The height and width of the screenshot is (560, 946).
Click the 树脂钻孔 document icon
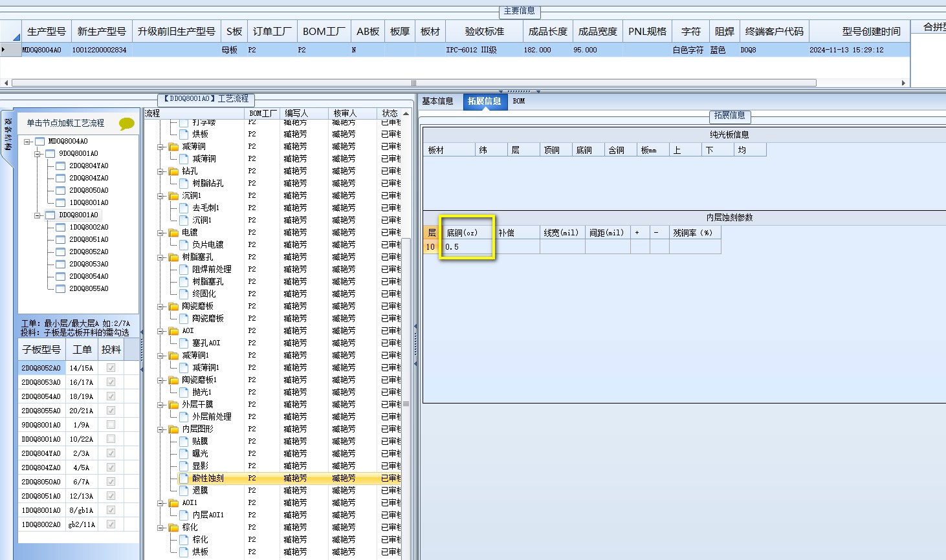[184, 184]
